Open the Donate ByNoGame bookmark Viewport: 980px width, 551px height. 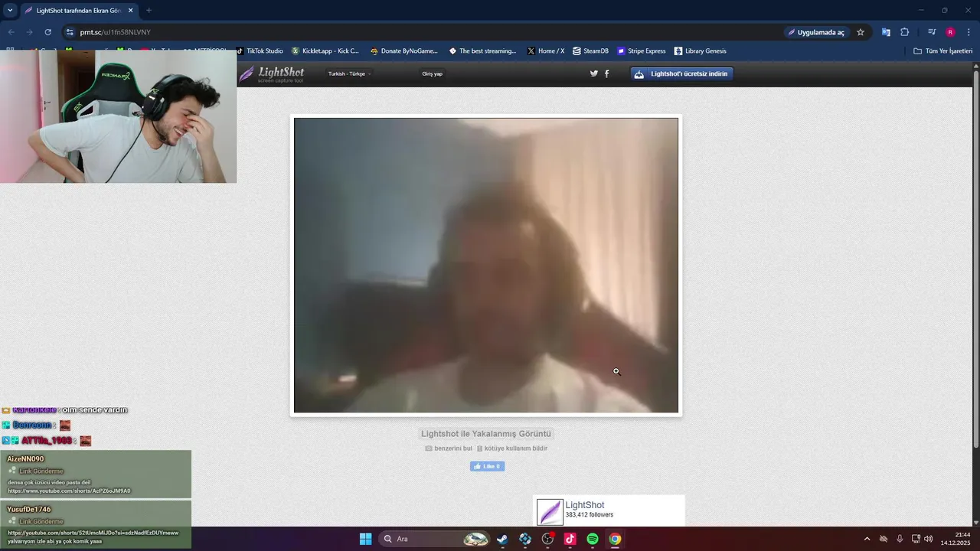point(404,51)
